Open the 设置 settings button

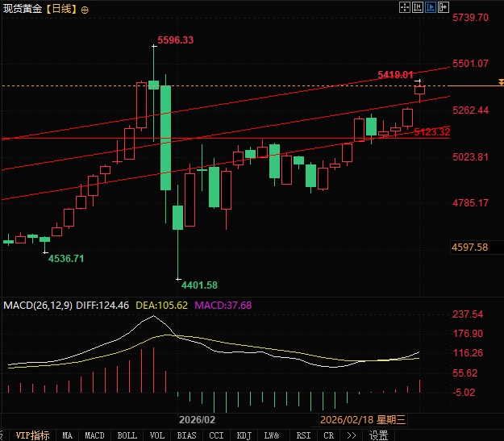[379, 435]
